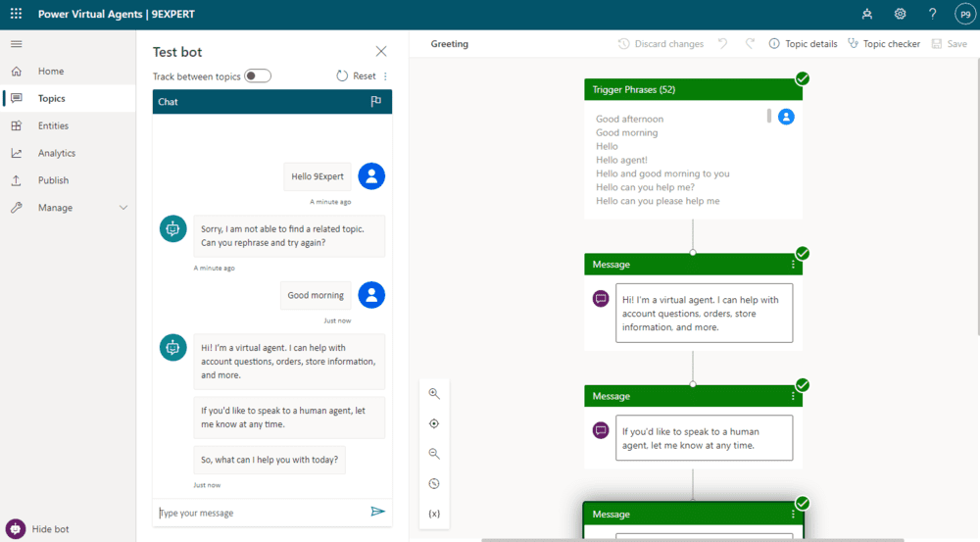
Task: Send the chat message arrow
Action: pos(377,512)
